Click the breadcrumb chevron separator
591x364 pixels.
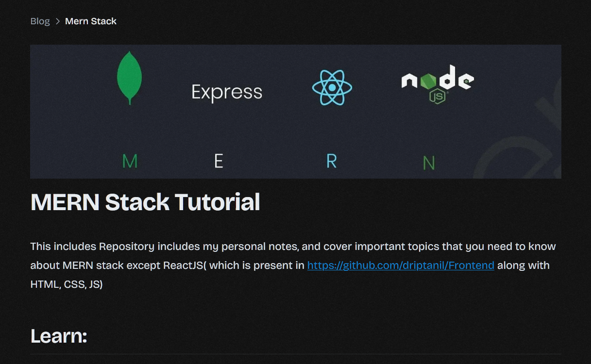57,21
